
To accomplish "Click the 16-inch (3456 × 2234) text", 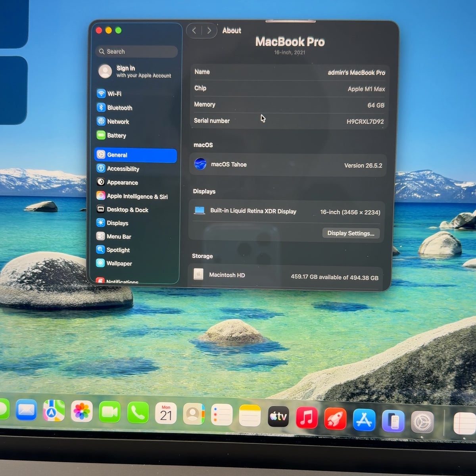I will click(x=350, y=212).
